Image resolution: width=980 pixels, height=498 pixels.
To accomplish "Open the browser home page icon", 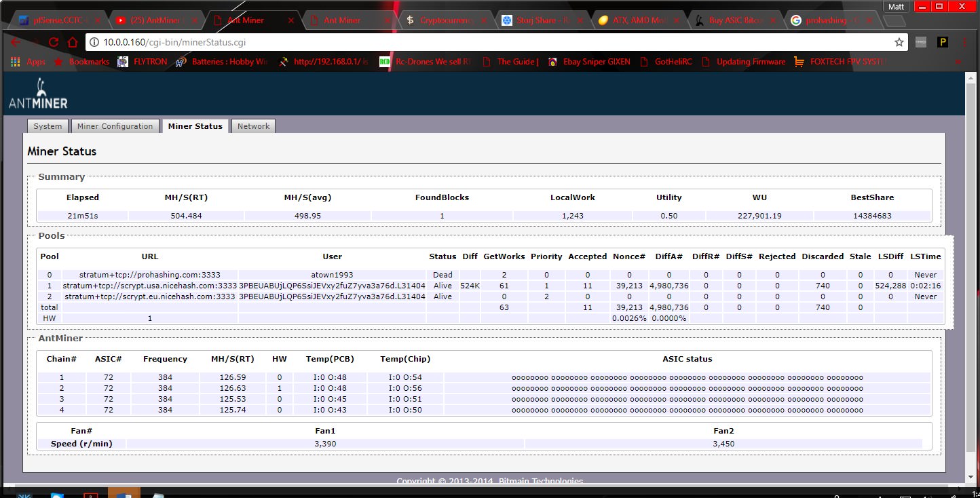I will [73, 42].
